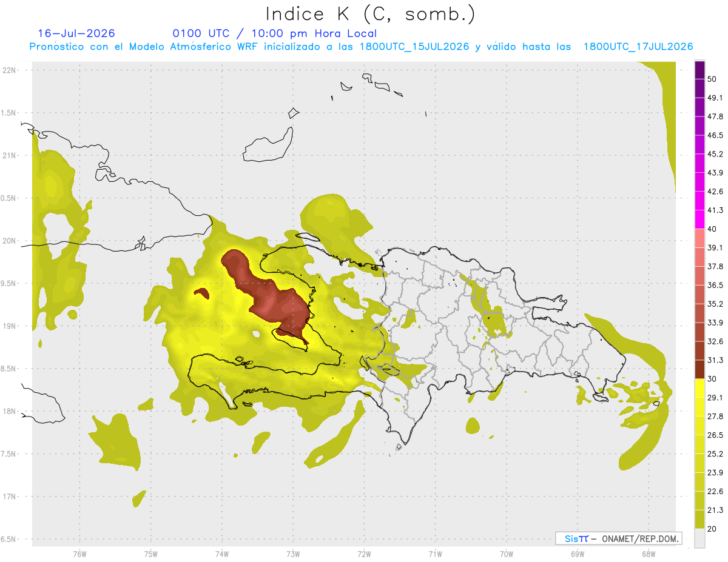This screenshot has width=728, height=562.
Task: Click the legend value "27.8"
Action: tap(715, 416)
